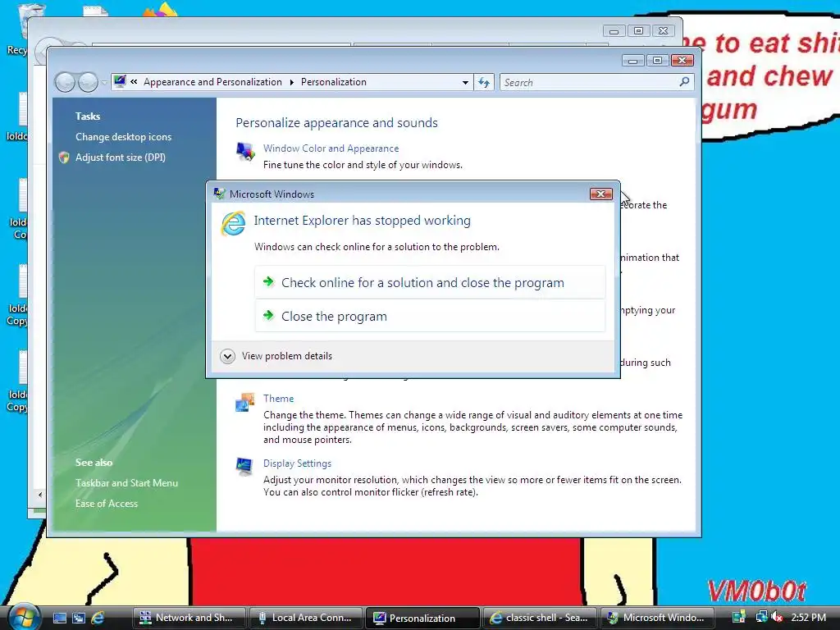The image size is (840, 630).
Task: Open Ease of Access link
Action: point(106,504)
